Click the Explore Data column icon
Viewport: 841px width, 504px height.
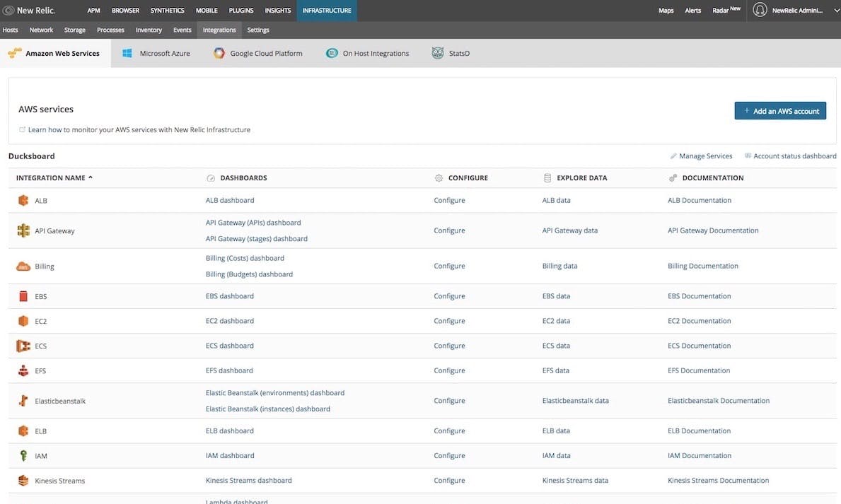(547, 178)
